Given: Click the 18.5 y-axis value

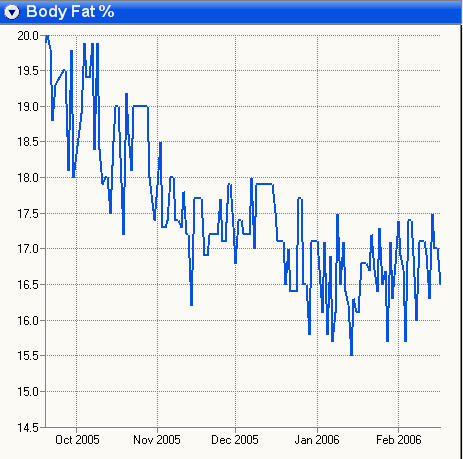Looking at the screenshot, I should pyautogui.click(x=28, y=142).
